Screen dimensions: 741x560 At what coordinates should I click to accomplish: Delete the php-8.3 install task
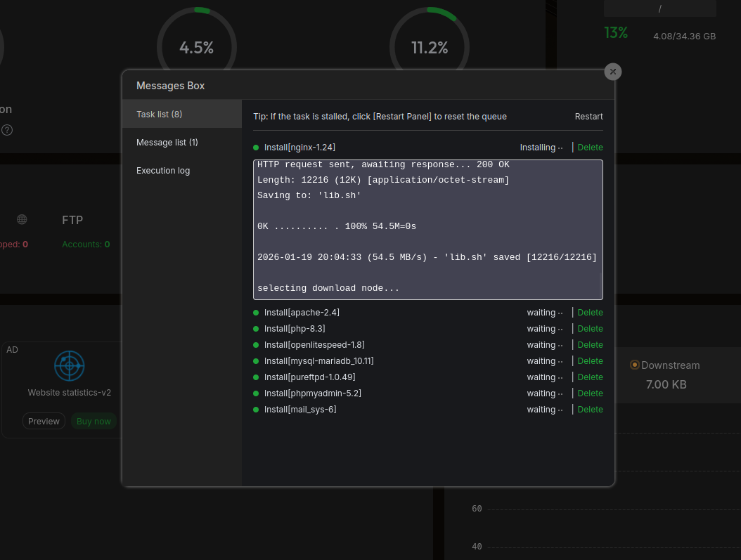590,329
